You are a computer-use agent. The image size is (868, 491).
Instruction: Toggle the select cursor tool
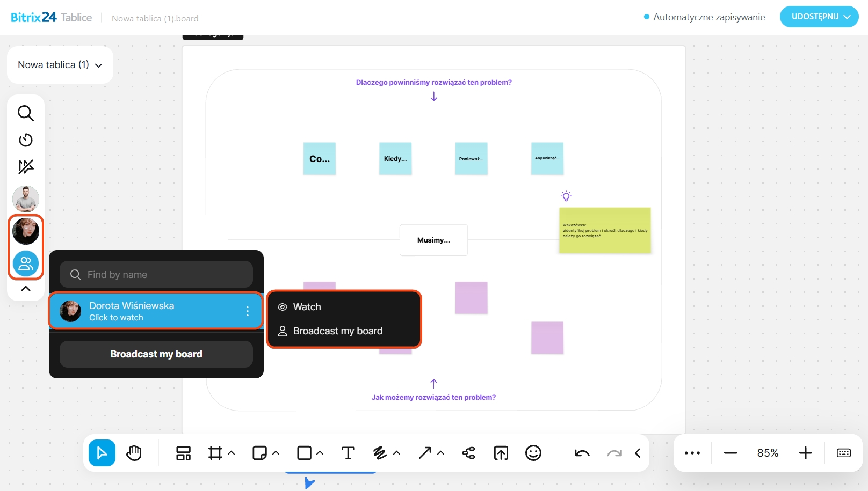click(102, 453)
